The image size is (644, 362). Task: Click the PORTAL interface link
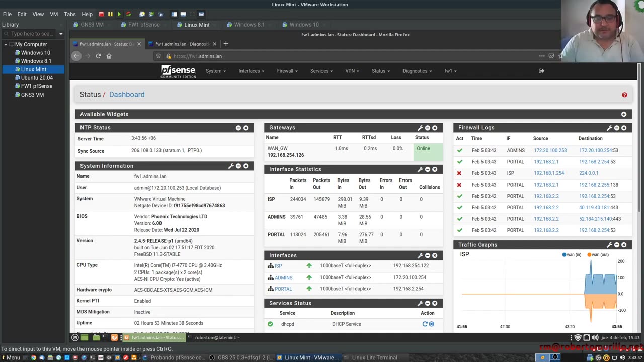tap(283, 289)
